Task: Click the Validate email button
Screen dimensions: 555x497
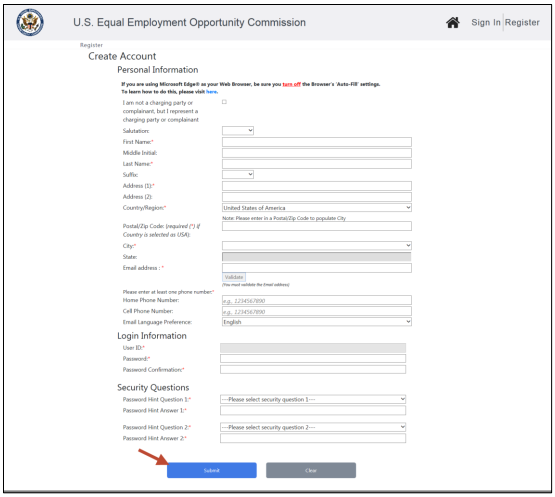Action: point(234,277)
